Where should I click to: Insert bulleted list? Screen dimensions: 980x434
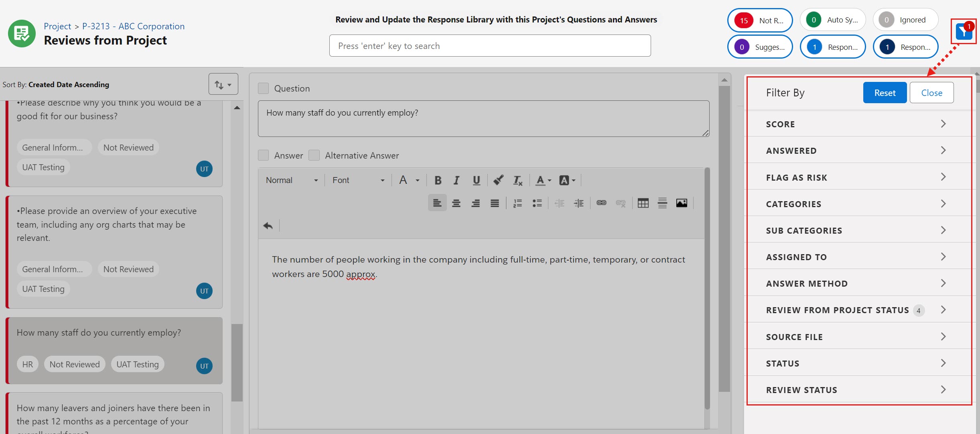(x=537, y=203)
